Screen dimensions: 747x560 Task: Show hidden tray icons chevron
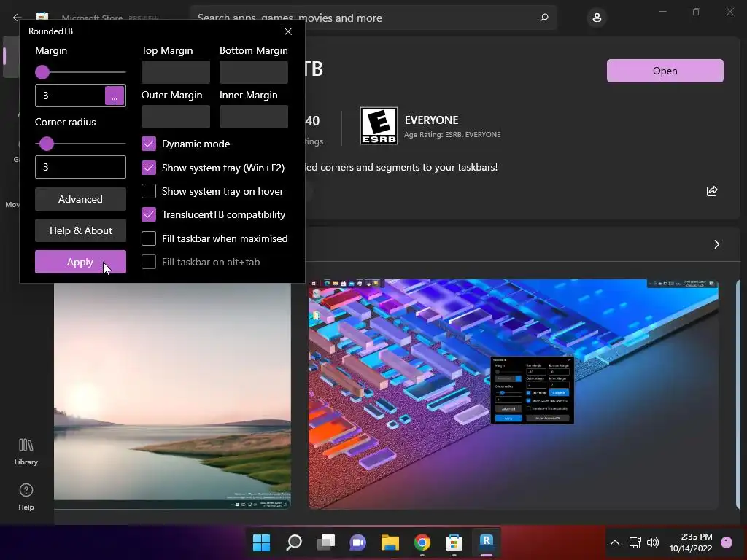click(x=615, y=542)
